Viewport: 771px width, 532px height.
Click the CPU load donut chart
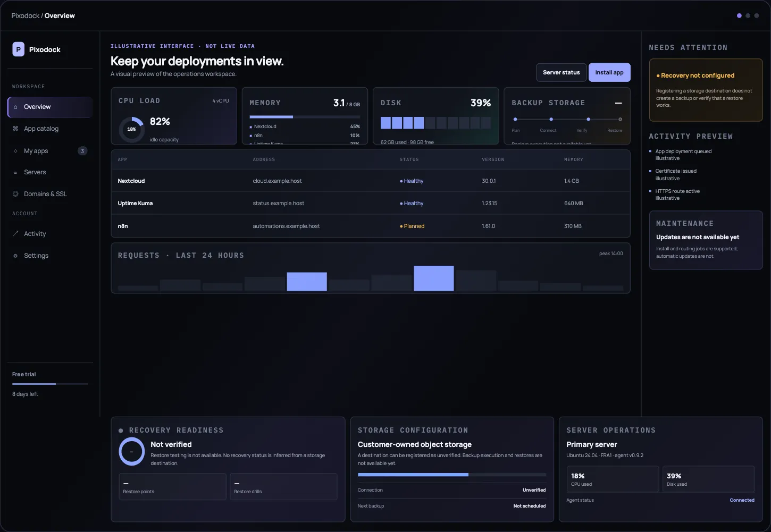coord(131,129)
